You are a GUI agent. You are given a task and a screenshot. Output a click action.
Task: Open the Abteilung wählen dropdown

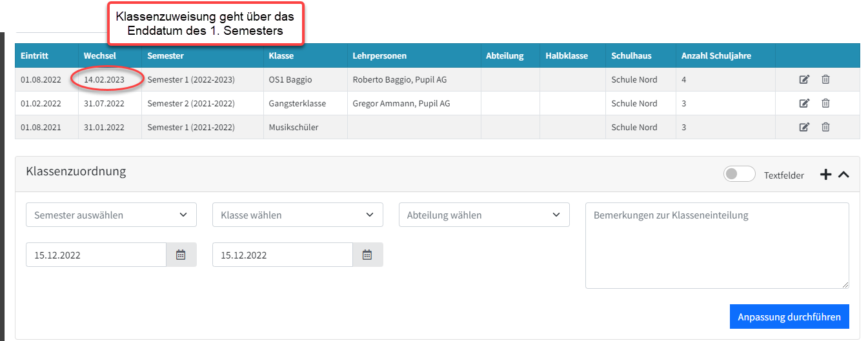pos(484,215)
